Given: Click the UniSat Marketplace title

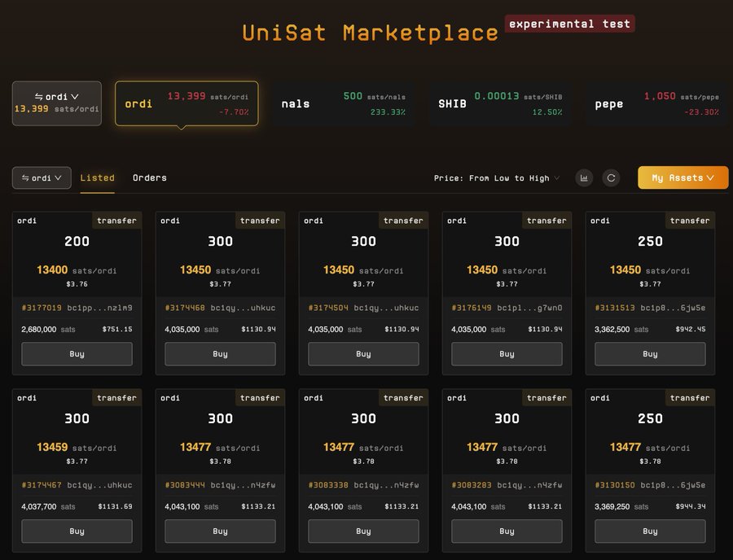Looking at the screenshot, I should pos(371,33).
